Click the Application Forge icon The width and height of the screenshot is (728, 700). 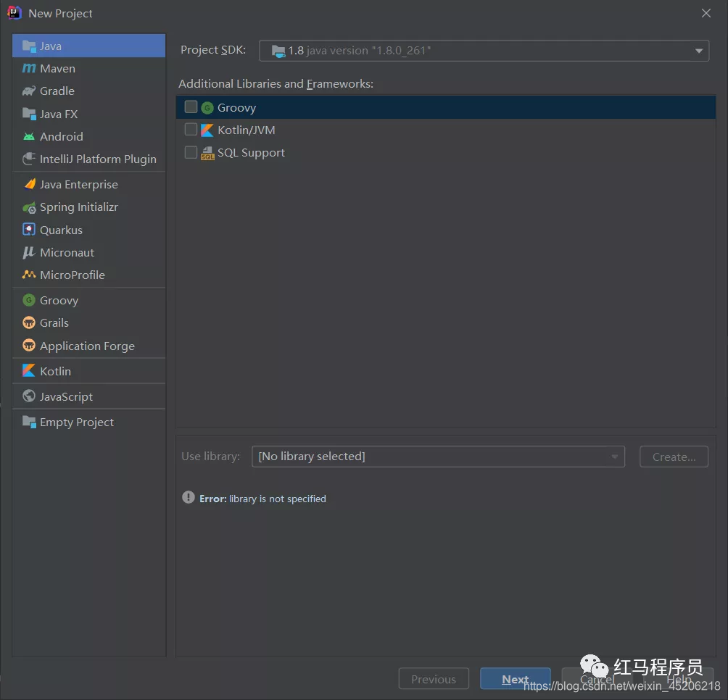click(x=29, y=346)
